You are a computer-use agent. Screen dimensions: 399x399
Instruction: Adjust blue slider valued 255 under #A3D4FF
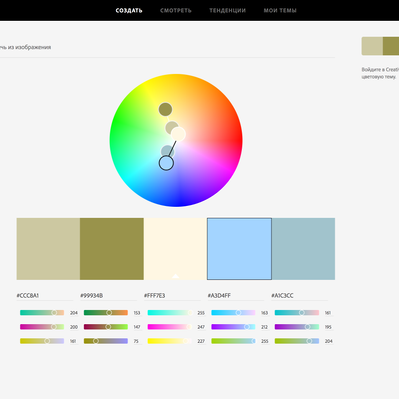(233, 341)
